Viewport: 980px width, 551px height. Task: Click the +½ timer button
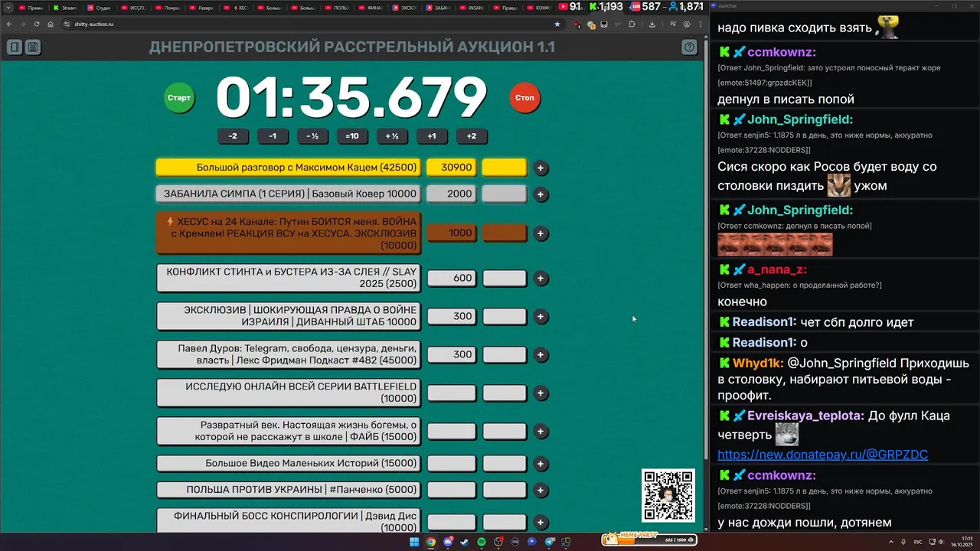tap(392, 136)
